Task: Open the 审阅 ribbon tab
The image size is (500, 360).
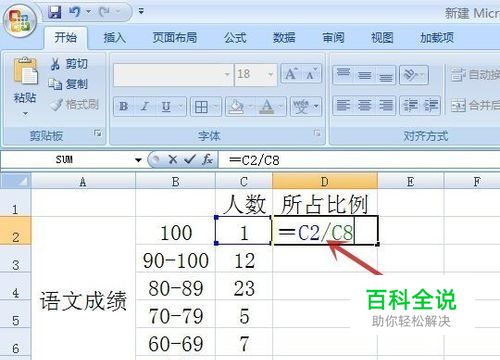Action: [x=333, y=37]
